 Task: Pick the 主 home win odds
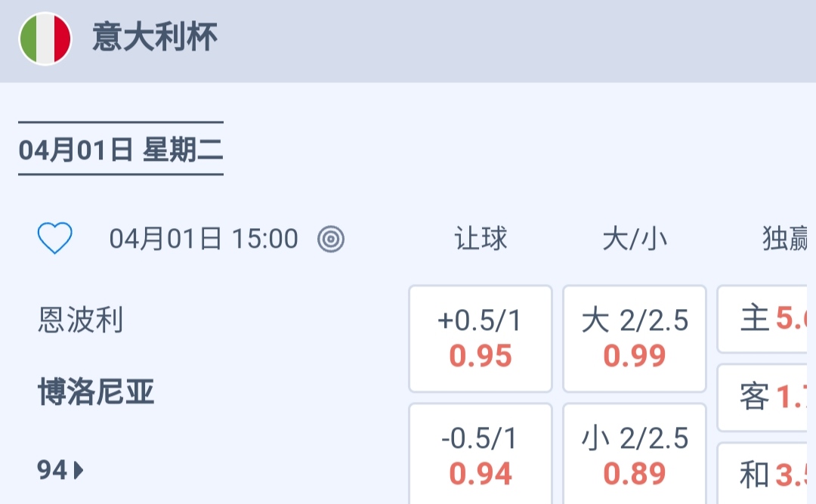tap(765, 319)
